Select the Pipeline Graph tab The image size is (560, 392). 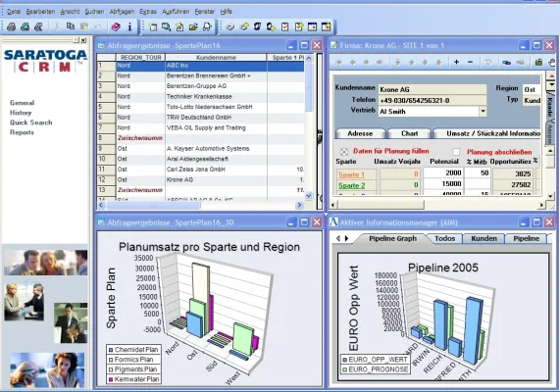(x=392, y=238)
